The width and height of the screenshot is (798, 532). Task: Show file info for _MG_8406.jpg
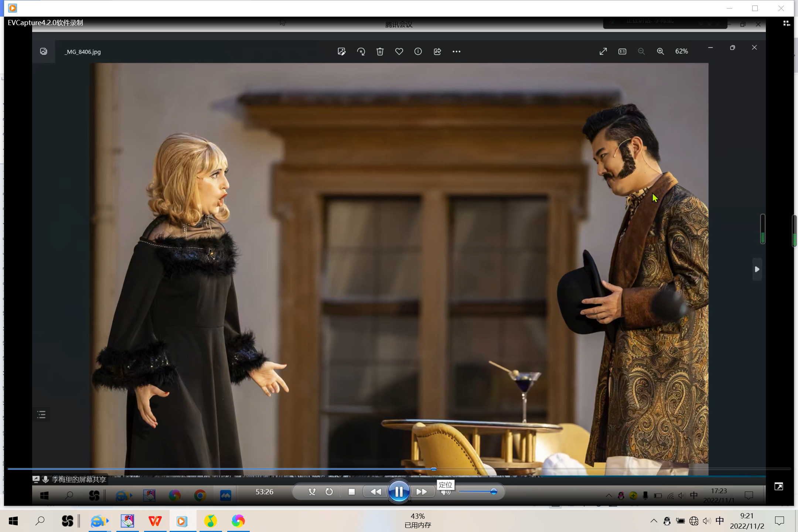coord(418,51)
